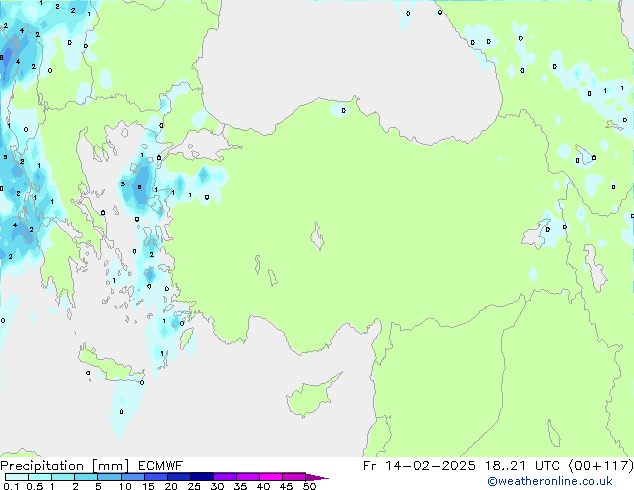Click the '0.5' legend scale value
The height and width of the screenshot is (490, 634).
(34, 486)
